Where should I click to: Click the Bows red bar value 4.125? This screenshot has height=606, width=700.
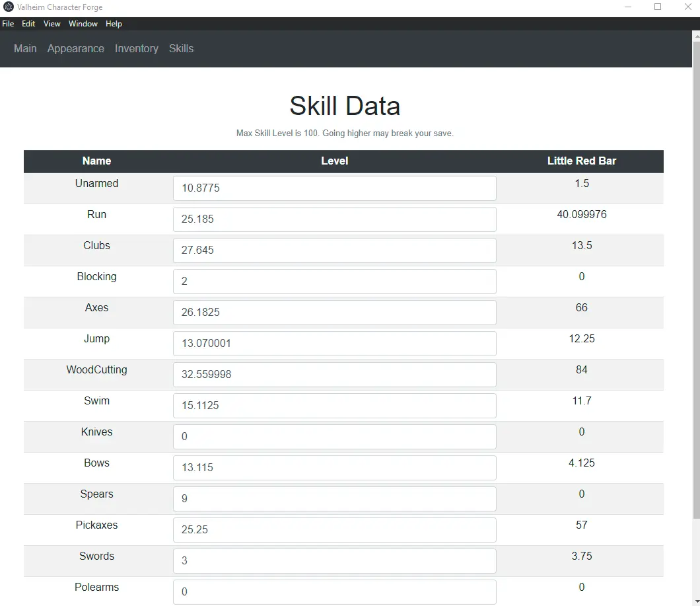[582, 463]
